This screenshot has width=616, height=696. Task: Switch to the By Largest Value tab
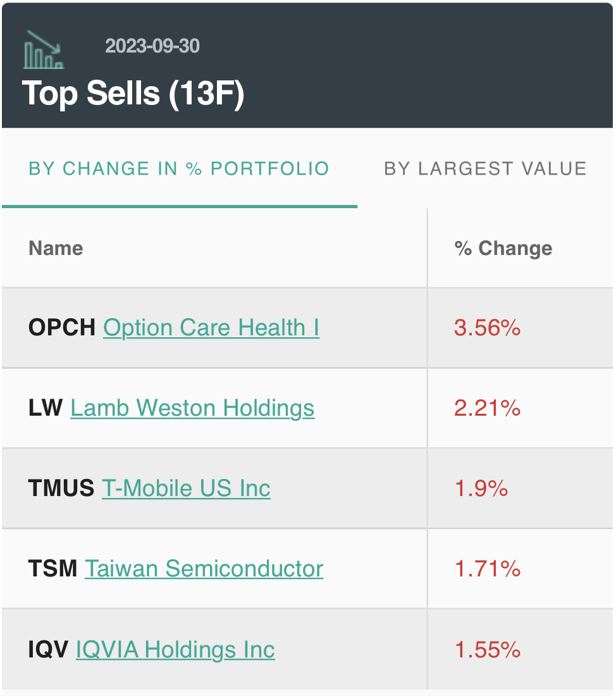(485, 169)
